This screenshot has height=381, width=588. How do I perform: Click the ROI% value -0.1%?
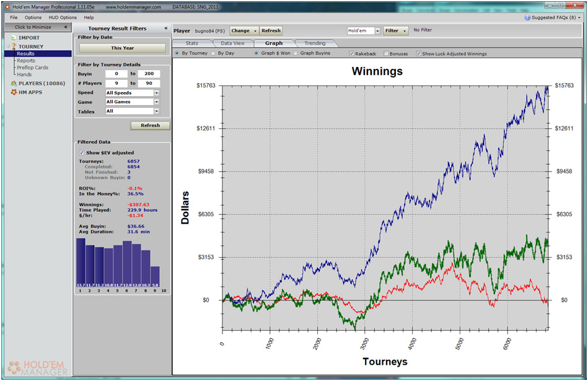click(x=134, y=188)
